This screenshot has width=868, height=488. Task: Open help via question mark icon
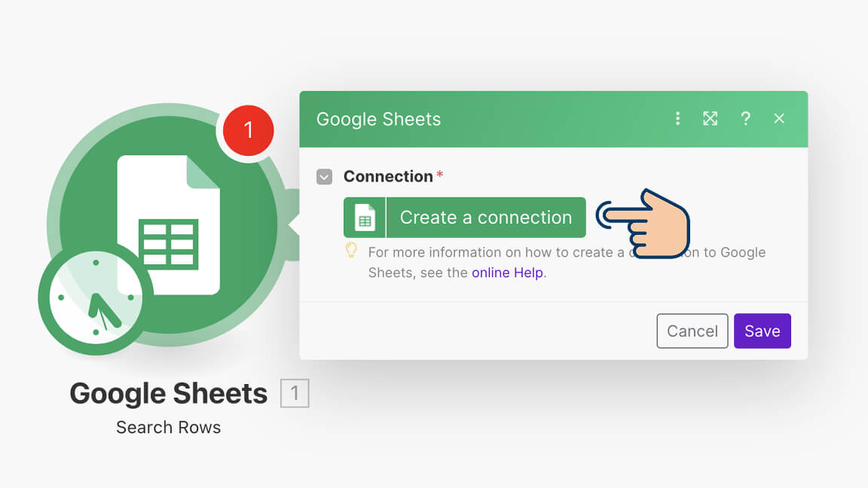coord(746,118)
